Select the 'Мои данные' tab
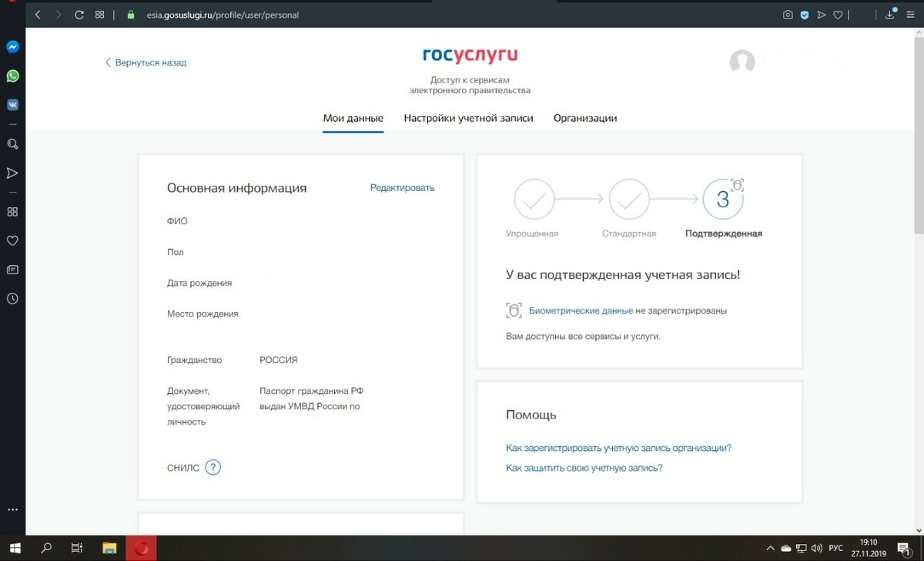 tap(353, 118)
